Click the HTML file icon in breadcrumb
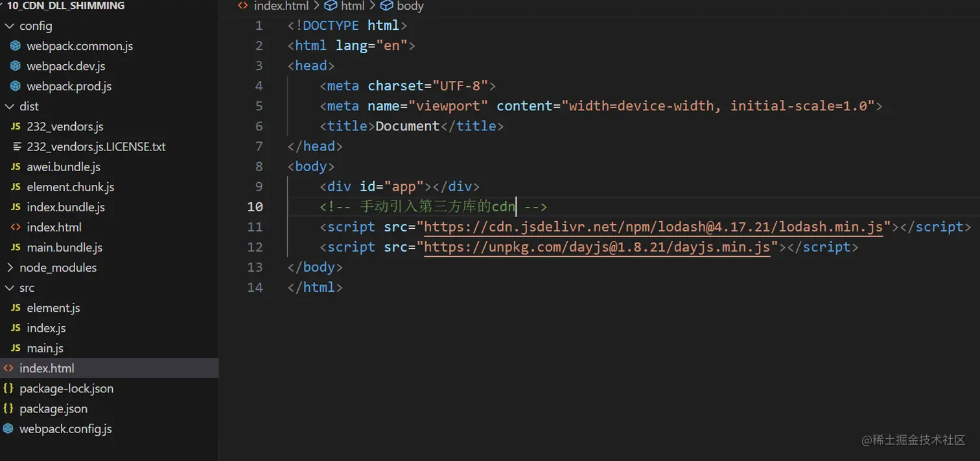The height and width of the screenshot is (461, 980). [243, 6]
